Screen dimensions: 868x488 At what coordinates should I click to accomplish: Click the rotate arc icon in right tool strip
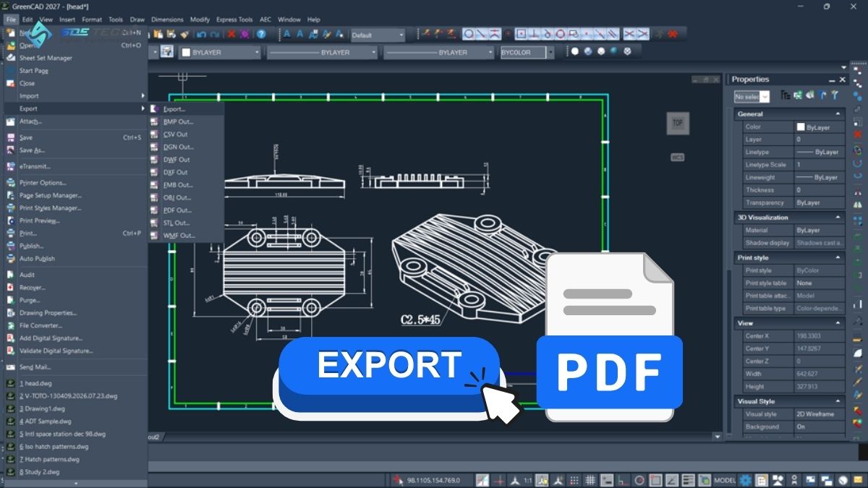(857, 162)
